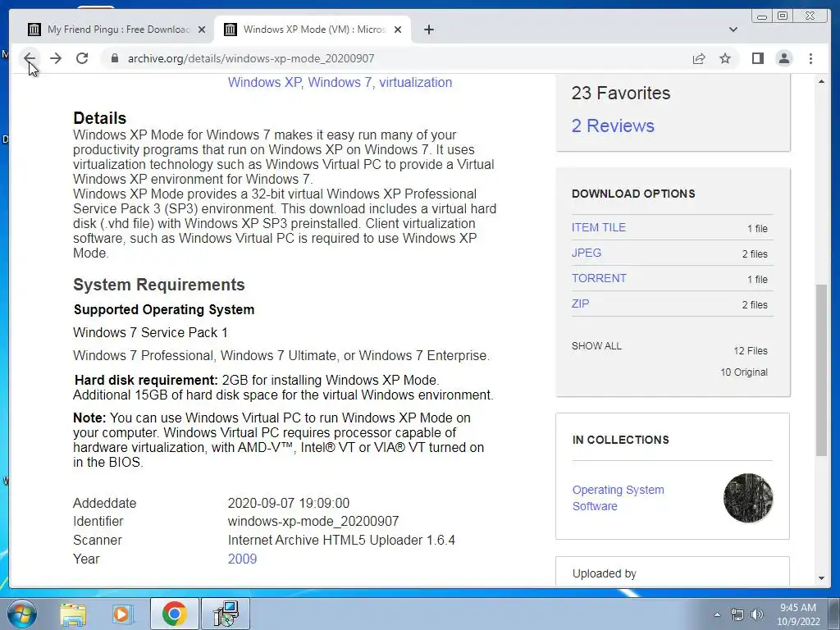Click the Windows 7 Service Pack 1 line

[150, 333]
